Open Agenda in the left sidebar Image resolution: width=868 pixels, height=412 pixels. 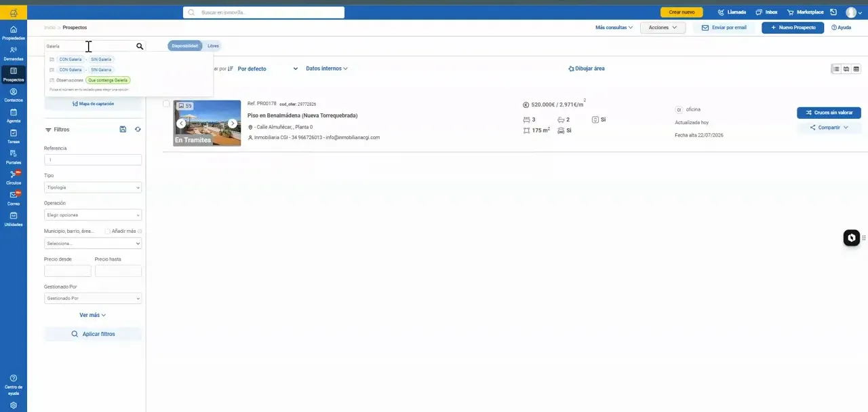click(x=14, y=115)
